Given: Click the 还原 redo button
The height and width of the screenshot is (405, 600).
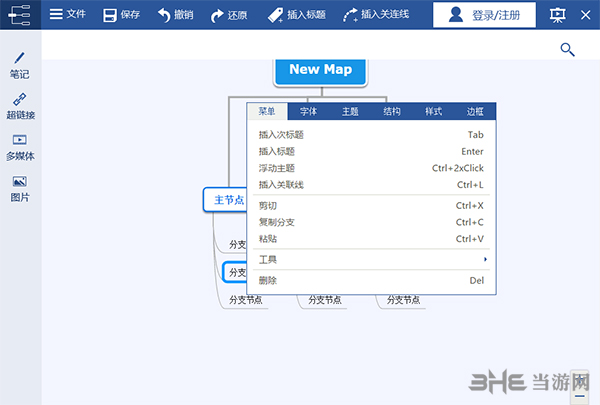Looking at the screenshot, I should point(229,15).
